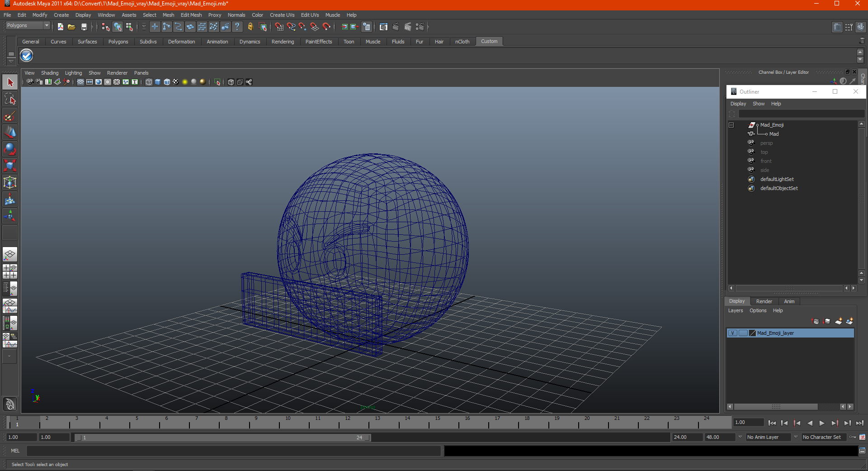This screenshot has height=471, width=868.
Task: Collapse the Mad_Emoji node in Outliner
Action: tap(731, 125)
